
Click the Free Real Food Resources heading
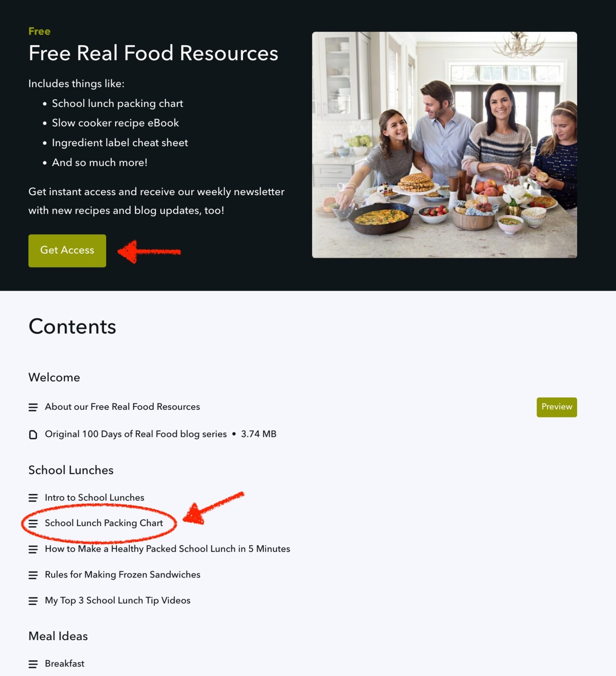point(153,53)
